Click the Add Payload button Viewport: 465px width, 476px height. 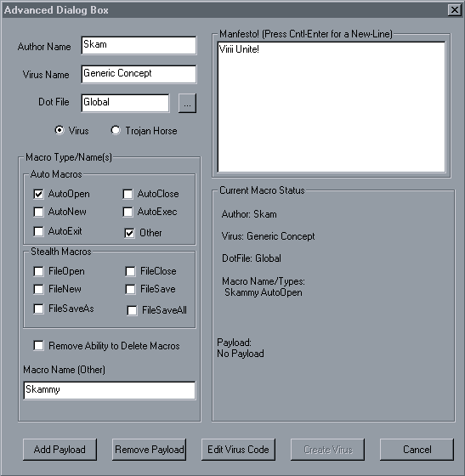(x=60, y=450)
